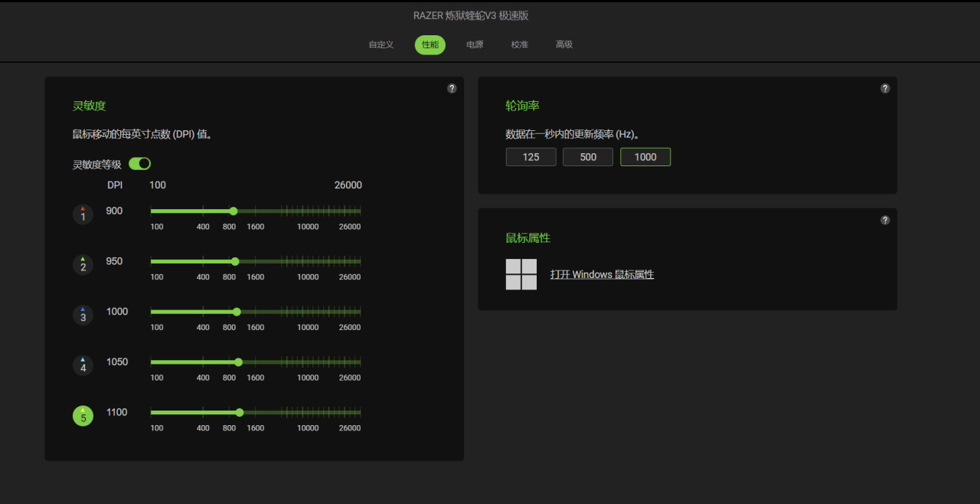Click the 鼠标属性 heading
This screenshot has width=980, height=504.
[x=528, y=237]
